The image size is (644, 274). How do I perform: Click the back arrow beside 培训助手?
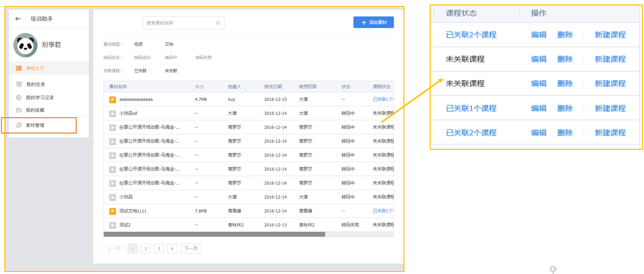[x=18, y=19]
